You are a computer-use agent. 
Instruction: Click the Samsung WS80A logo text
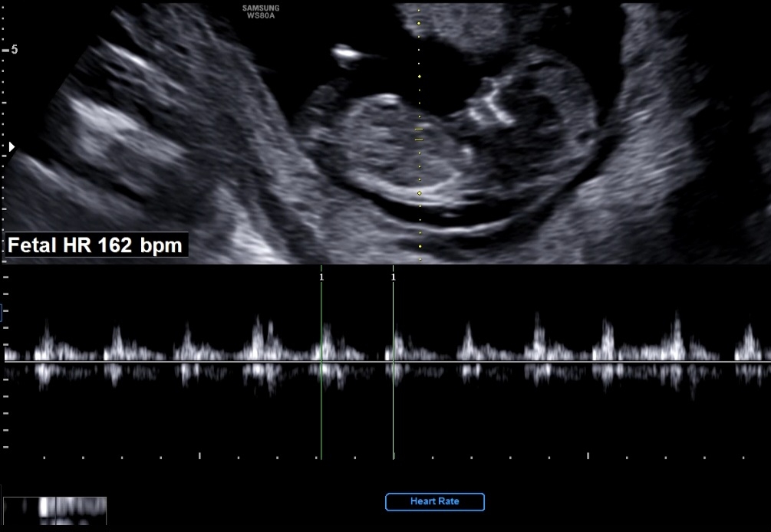pos(260,12)
